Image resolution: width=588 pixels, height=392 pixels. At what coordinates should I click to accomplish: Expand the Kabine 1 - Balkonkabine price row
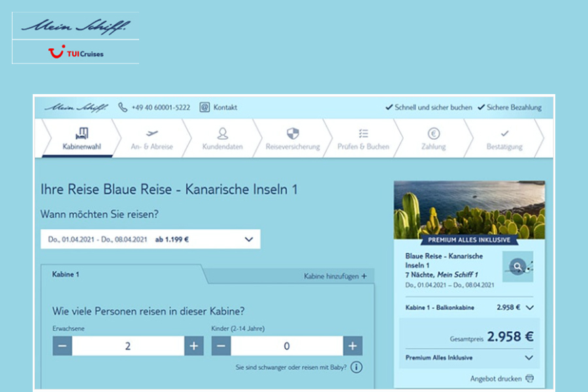pos(470,308)
